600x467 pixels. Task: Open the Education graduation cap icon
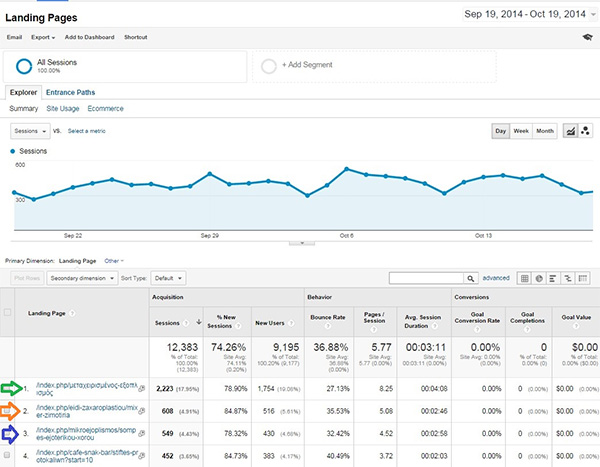(x=585, y=36)
